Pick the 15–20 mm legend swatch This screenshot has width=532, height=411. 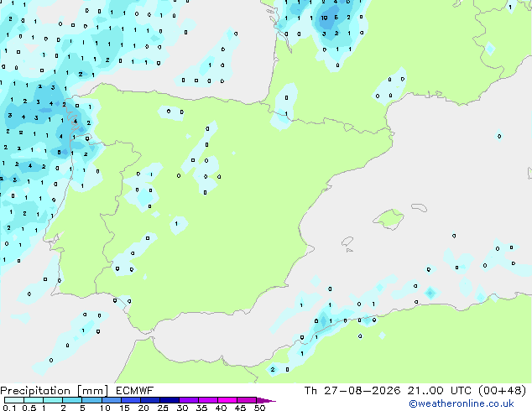(131, 400)
